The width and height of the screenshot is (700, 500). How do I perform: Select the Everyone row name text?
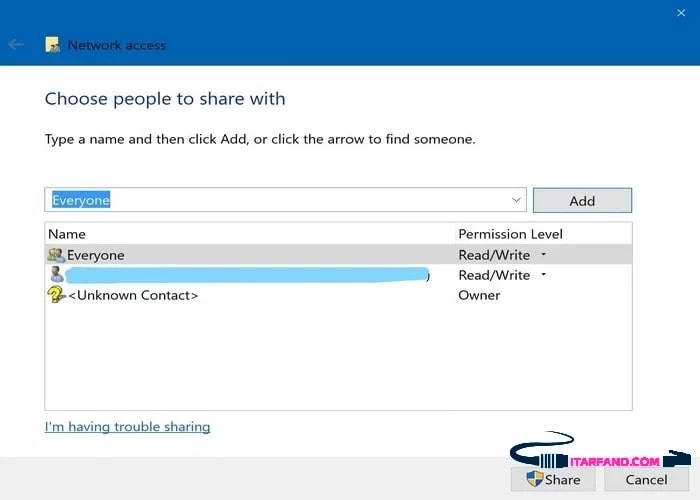[96, 255]
